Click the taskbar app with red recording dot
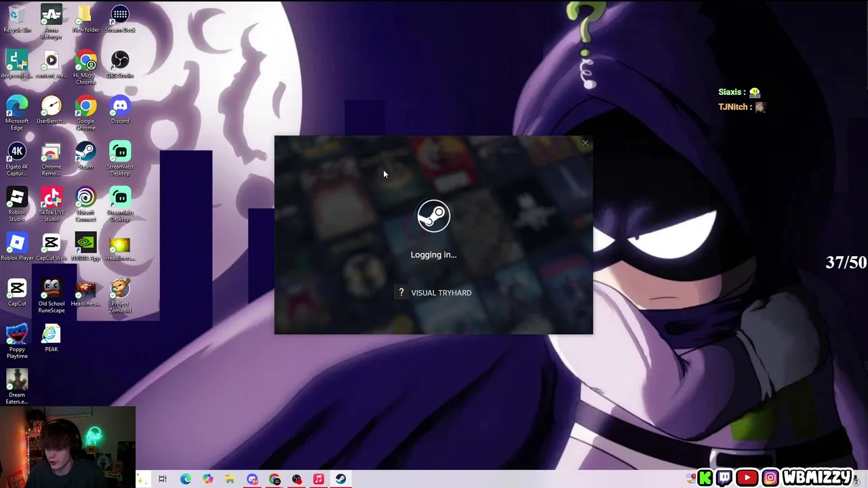Screen dimensions: 868x488 pos(297,479)
